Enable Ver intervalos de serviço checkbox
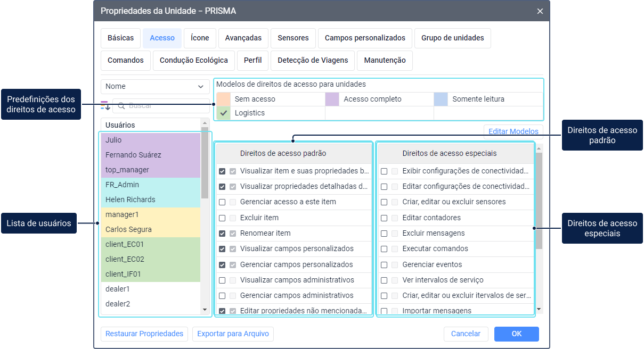The width and height of the screenshot is (644, 349). point(384,280)
